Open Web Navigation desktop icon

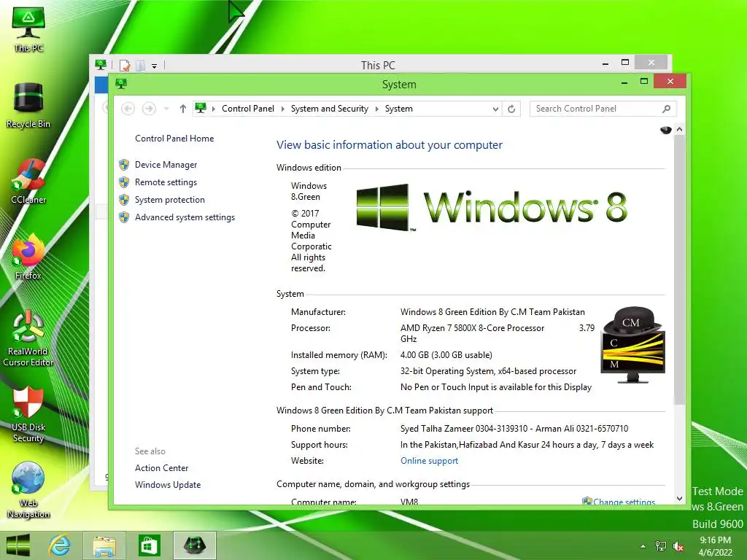(28, 490)
